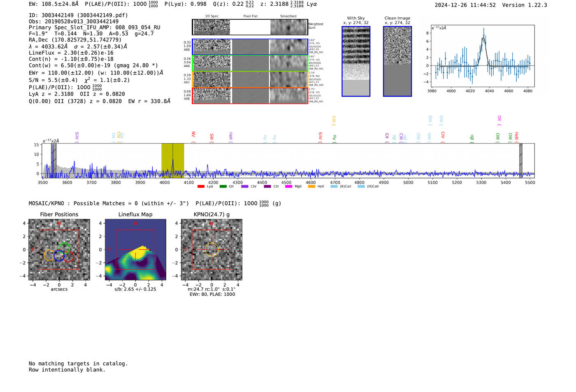Viewport: 576px width, 392px height.
Task: Click the Weighted Sum 2D spectrum strip
Action: click(250, 27)
